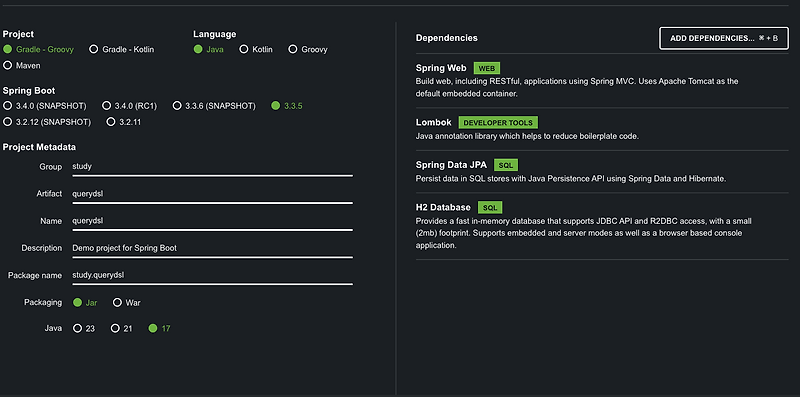Click the H2 Database dependency title
Viewport: 800px width, 397px height.
pos(443,208)
